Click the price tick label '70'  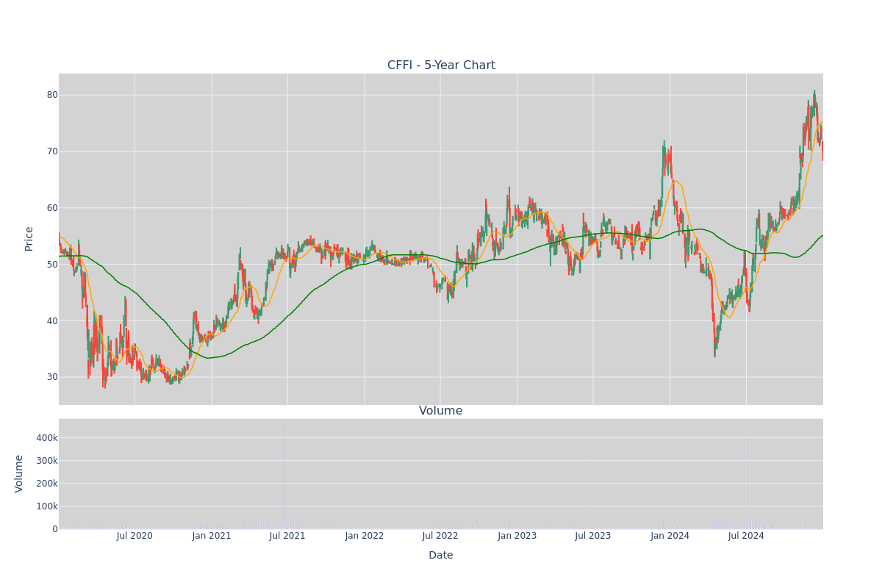click(x=52, y=151)
